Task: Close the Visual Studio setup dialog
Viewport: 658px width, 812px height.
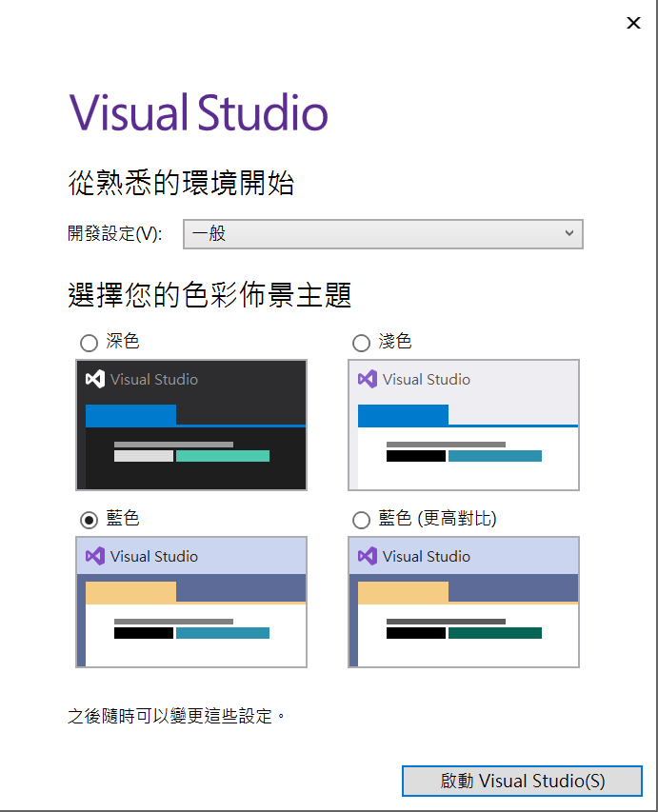Action: point(633,23)
